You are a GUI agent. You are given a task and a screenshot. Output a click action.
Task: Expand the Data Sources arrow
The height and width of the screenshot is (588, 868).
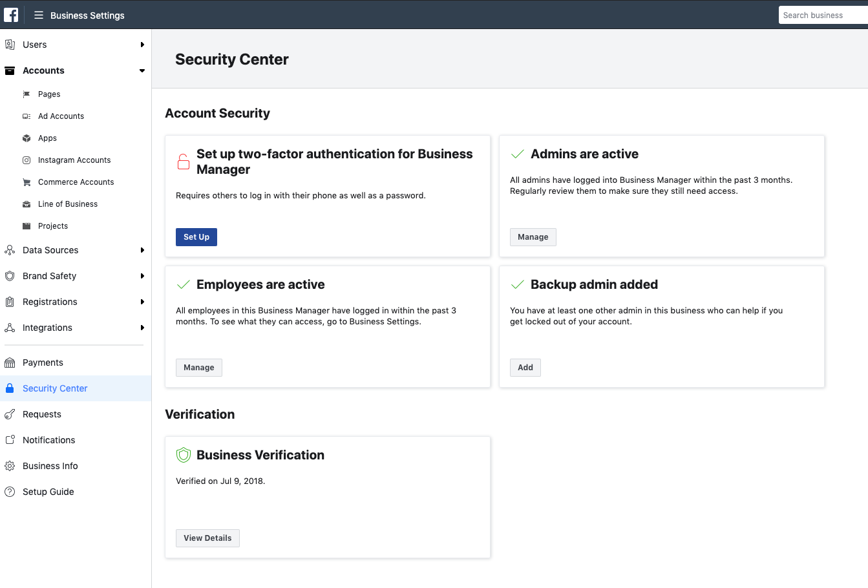(x=142, y=250)
